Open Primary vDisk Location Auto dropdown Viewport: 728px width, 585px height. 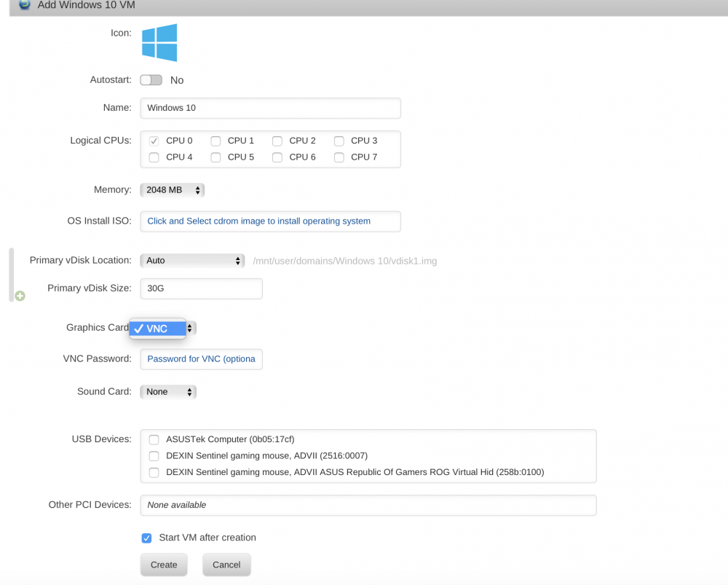click(x=192, y=261)
